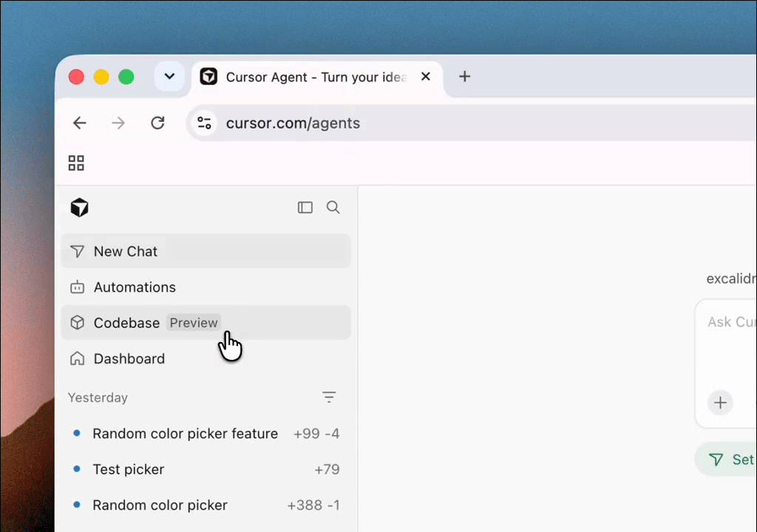Open the tab search dropdown chevron
757x532 pixels.
(x=169, y=76)
